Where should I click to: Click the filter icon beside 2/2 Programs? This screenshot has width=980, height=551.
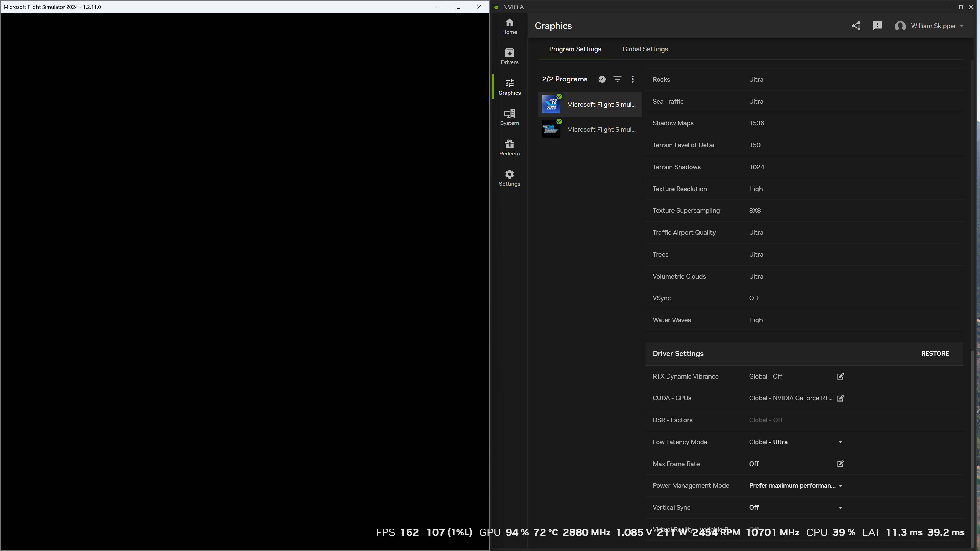pos(617,79)
